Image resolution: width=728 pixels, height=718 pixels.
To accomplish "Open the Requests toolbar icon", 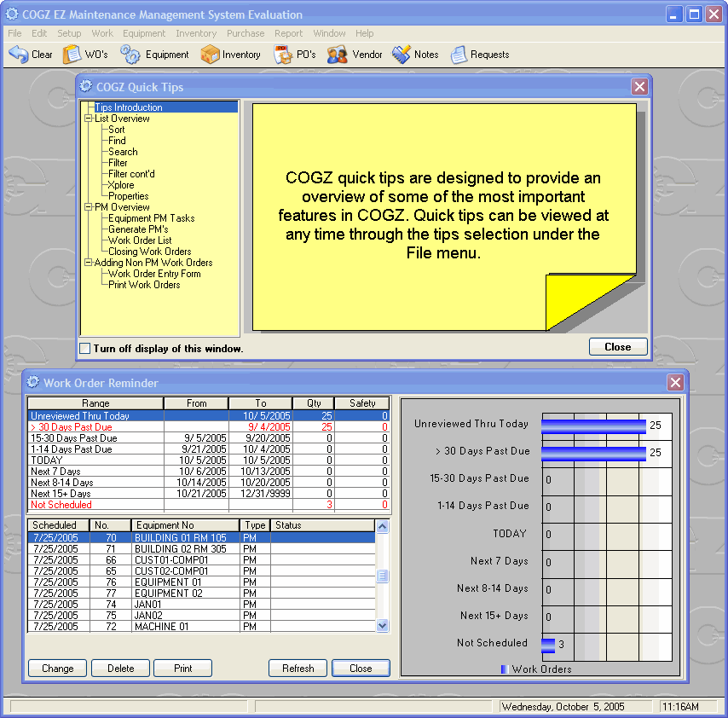I will point(459,55).
